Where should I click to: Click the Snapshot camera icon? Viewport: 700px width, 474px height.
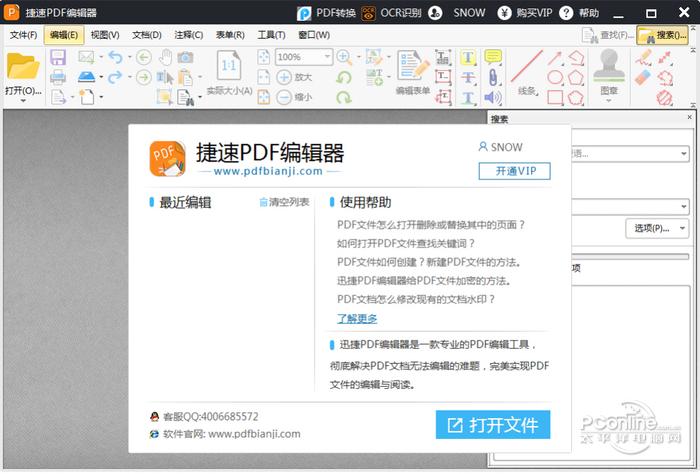pos(185,57)
